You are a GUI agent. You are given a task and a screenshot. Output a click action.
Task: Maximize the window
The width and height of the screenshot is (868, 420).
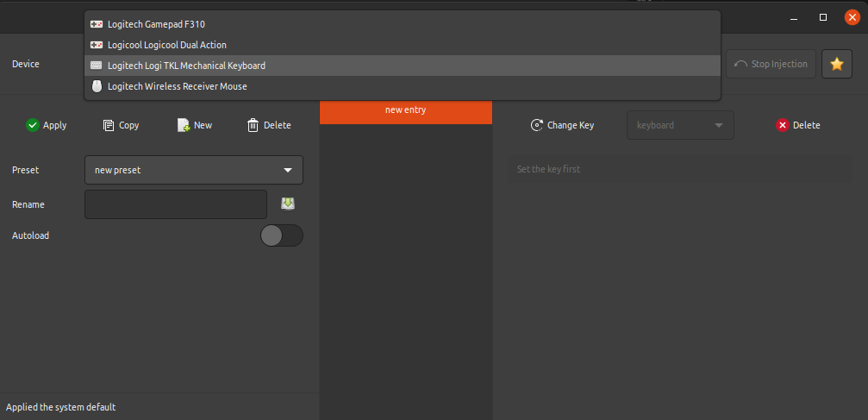(823, 18)
